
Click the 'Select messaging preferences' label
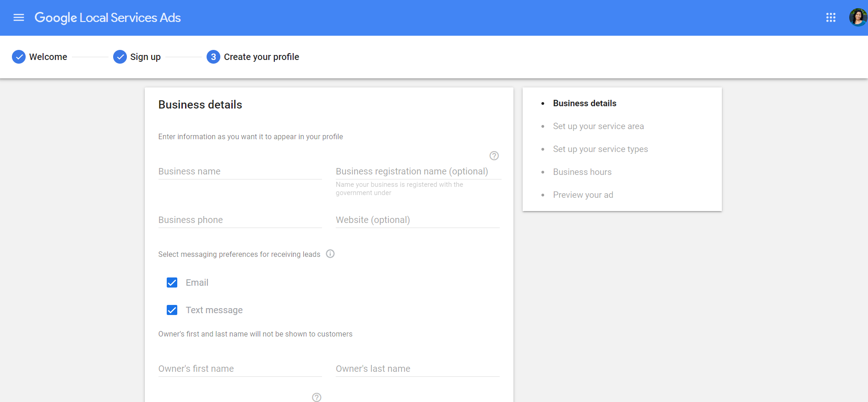[x=239, y=255]
